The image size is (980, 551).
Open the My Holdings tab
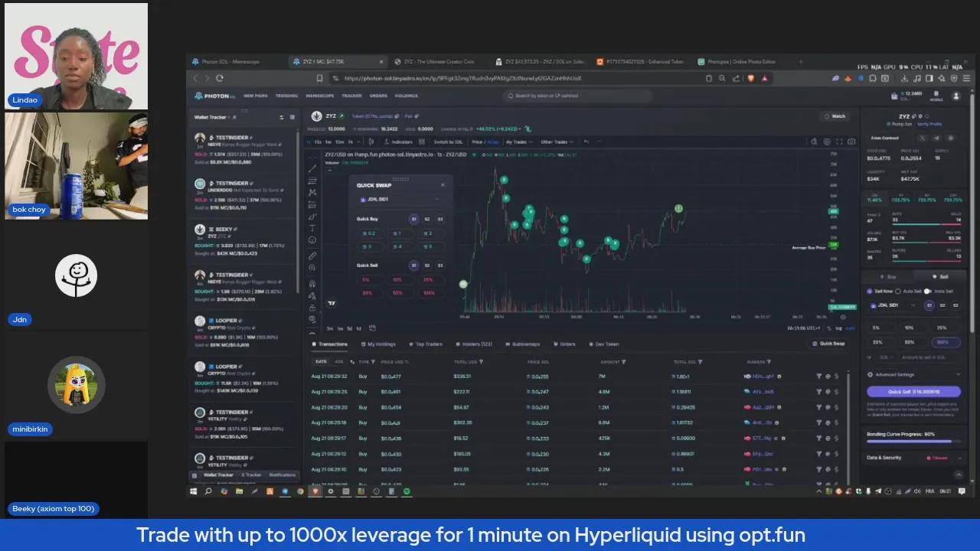point(378,344)
